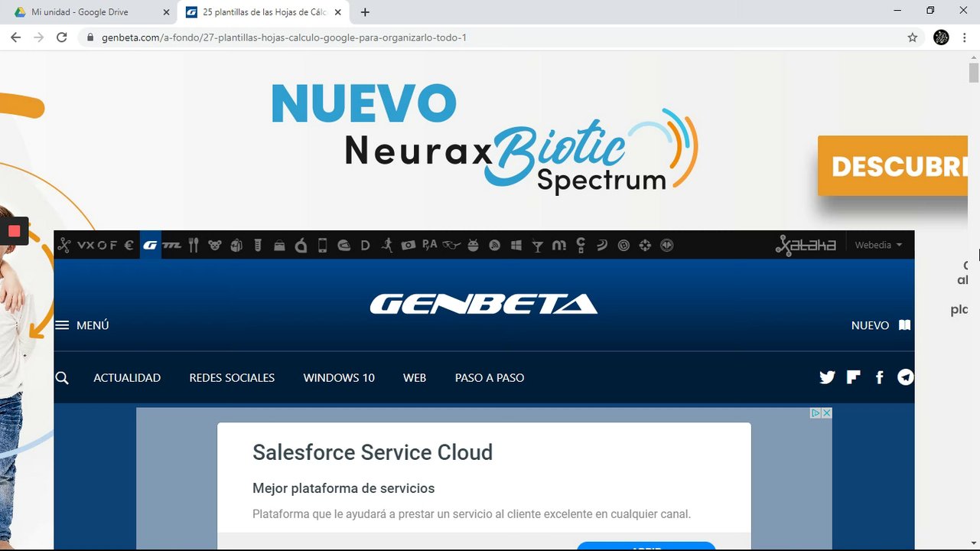This screenshot has height=551, width=980.
Task: Open the racing helmet motor site icon
Action: [344, 245]
